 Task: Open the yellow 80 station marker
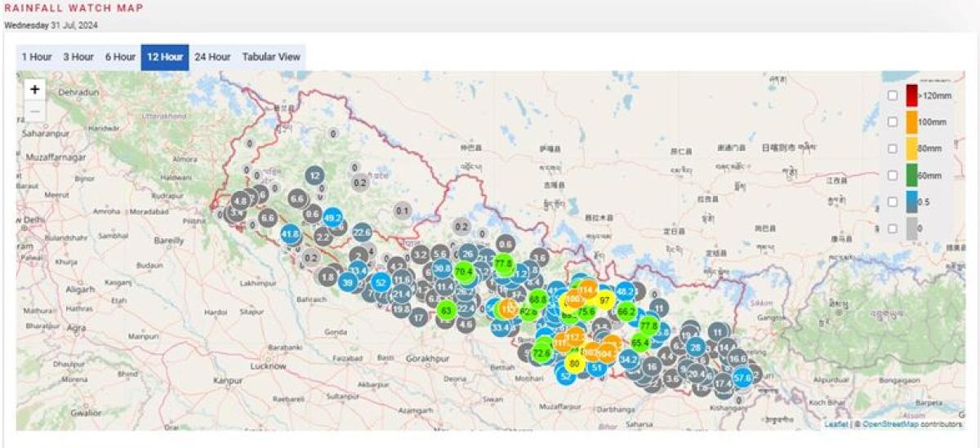point(575,364)
